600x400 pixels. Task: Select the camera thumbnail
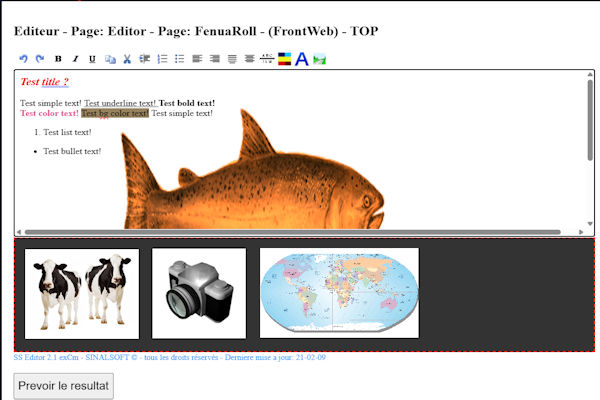pos(199,293)
